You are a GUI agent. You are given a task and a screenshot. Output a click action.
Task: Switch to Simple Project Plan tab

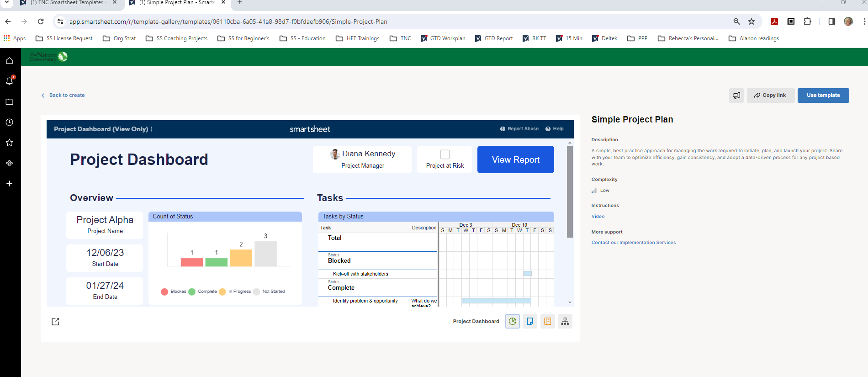(x=177, y=3)
